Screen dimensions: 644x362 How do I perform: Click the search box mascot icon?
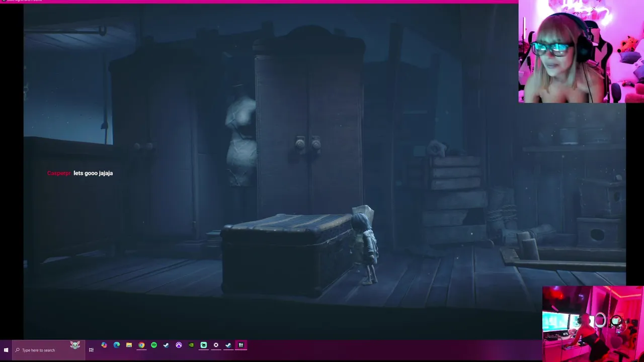click(75, 345)
